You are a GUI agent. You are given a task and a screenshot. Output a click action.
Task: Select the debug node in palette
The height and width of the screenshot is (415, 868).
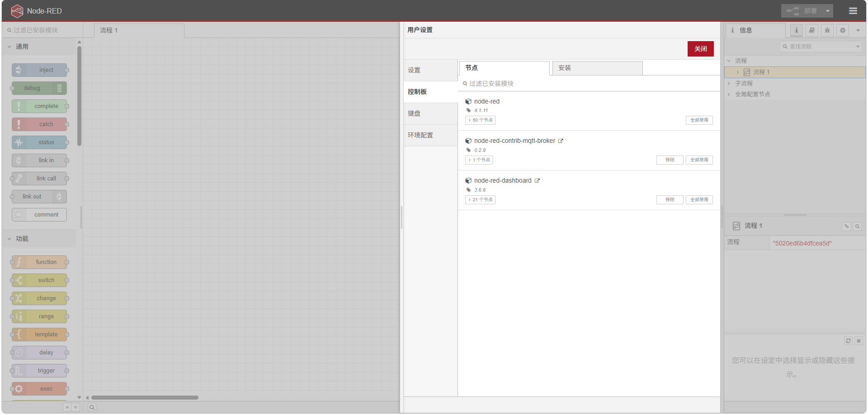click(39, 88)
